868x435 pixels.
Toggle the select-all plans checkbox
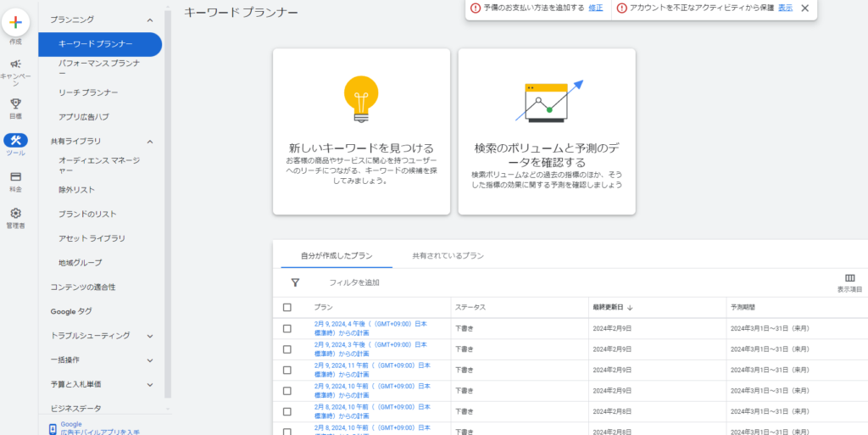[x=287, y=307]
